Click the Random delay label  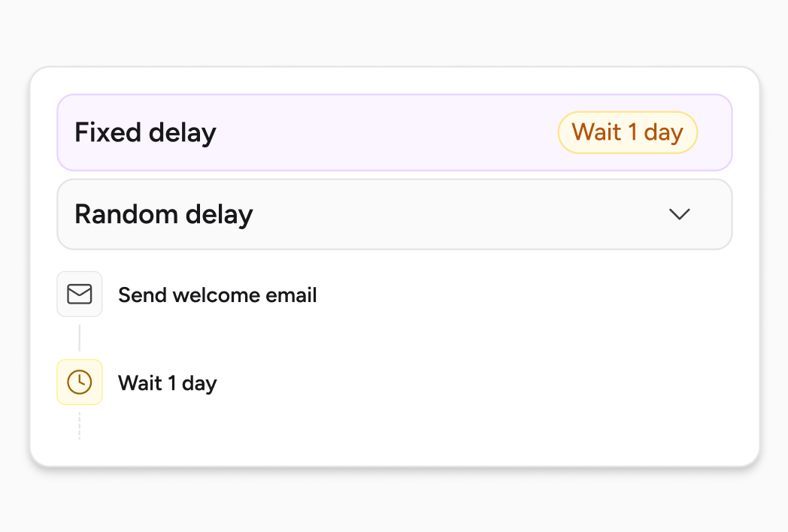(162, 214)
